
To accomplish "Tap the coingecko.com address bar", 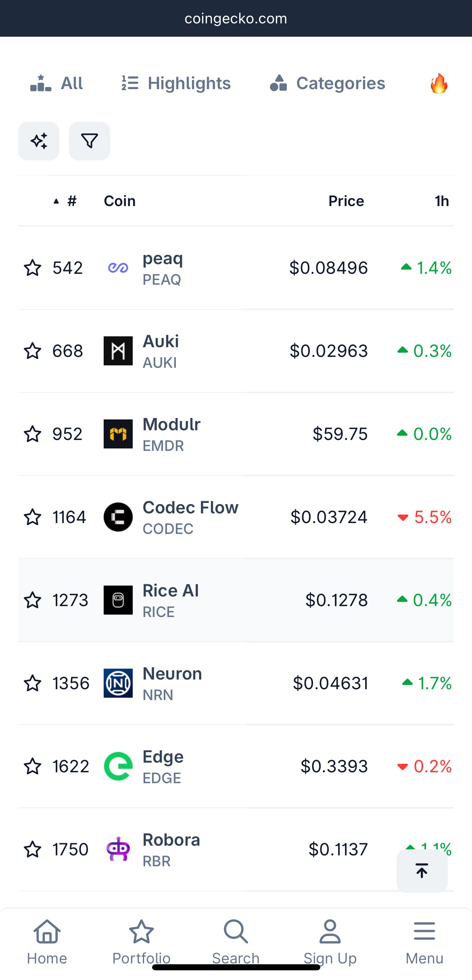I will 236,19.
